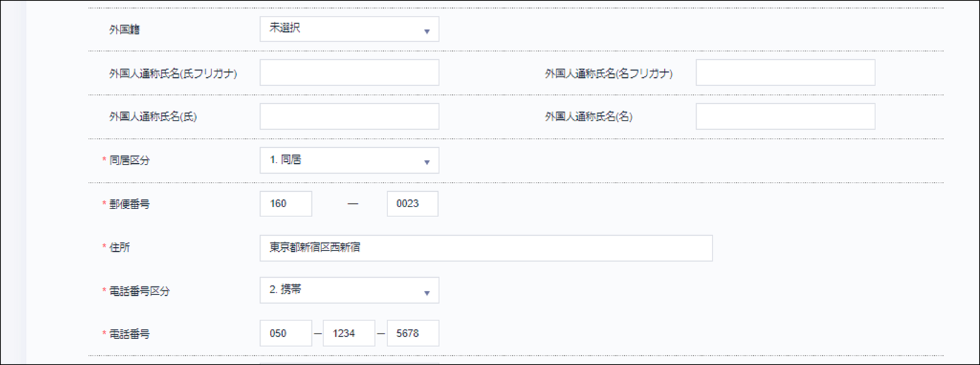980x365 pixels.
Task: Select the postal code field containing 160
Action: coord(285,204)
